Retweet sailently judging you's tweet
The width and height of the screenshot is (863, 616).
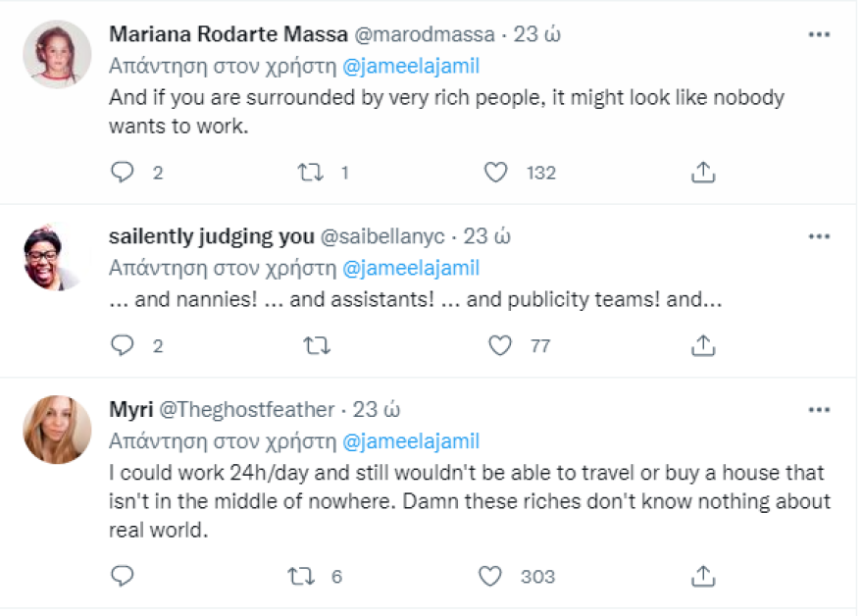pos(316,345)
